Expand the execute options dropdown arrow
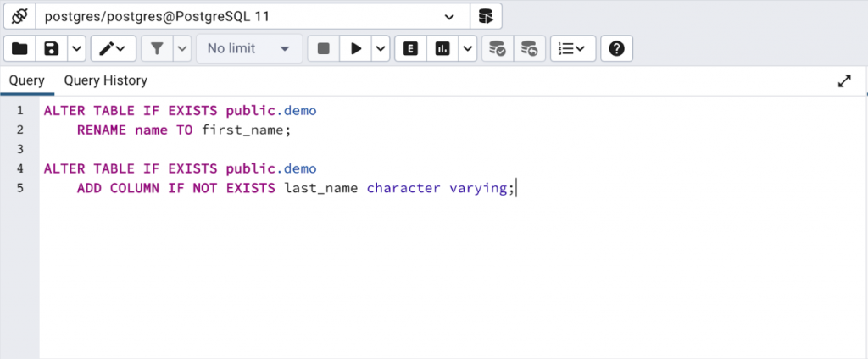This screenshot has height=359, width=868. point(381,49)
